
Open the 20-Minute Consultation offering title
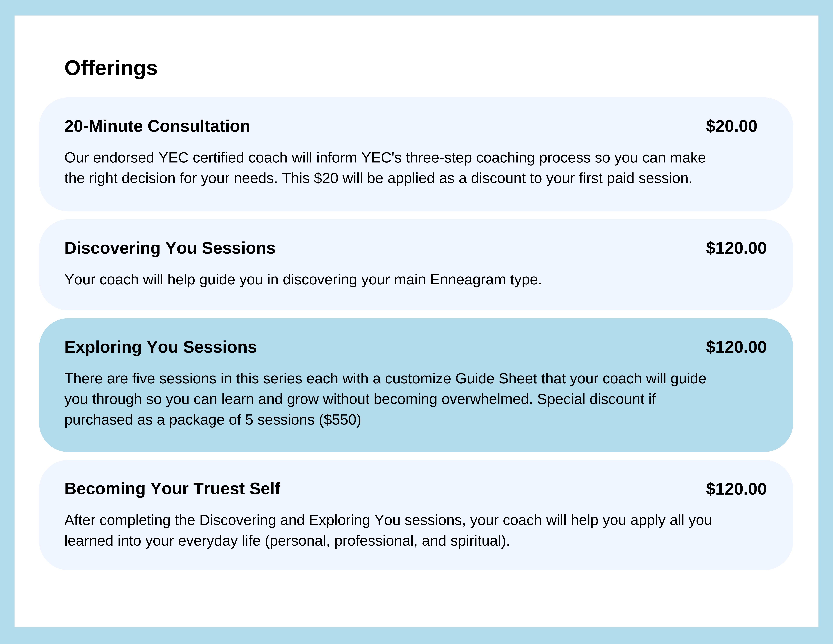tap(157, 126)
